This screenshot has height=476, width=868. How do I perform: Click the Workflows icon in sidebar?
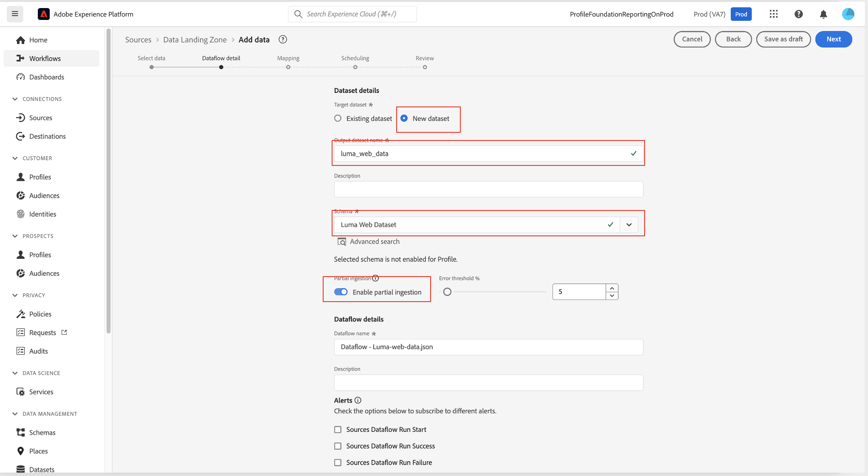20,59
